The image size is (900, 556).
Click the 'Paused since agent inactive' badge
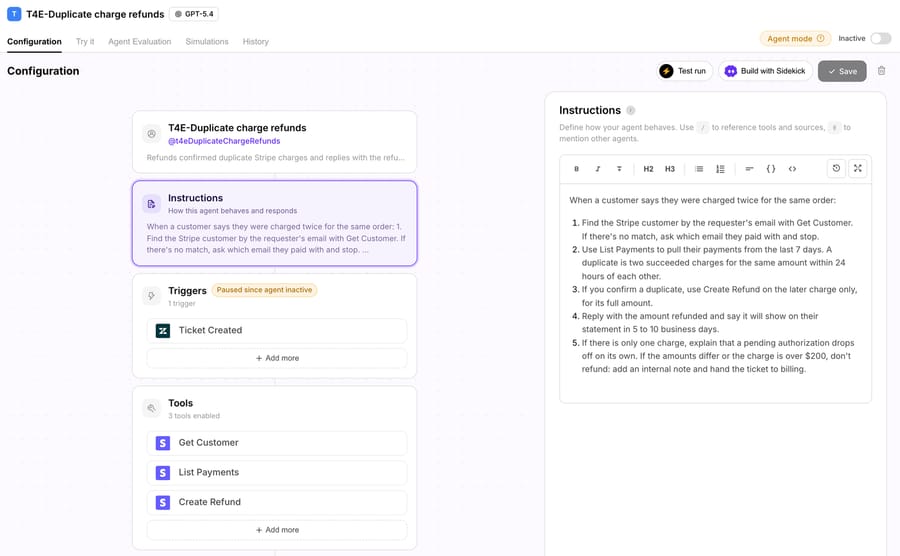pos(265,290)
